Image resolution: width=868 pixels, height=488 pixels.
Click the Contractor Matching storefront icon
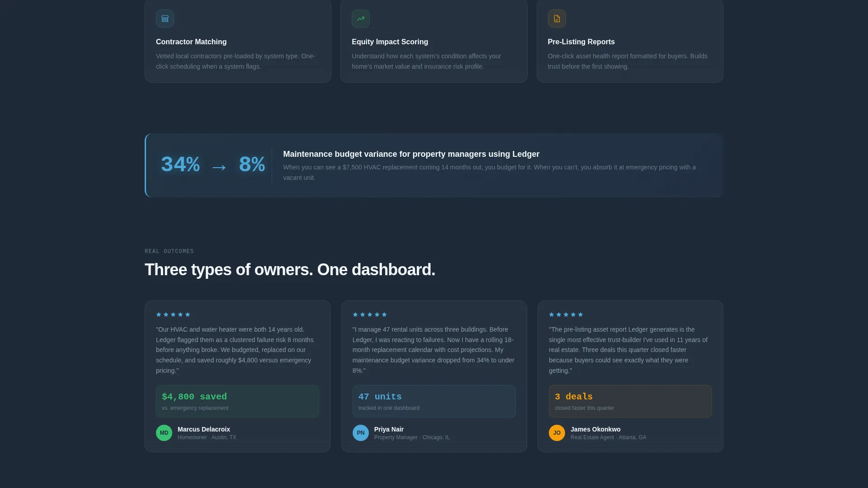[x=165, y=19]
